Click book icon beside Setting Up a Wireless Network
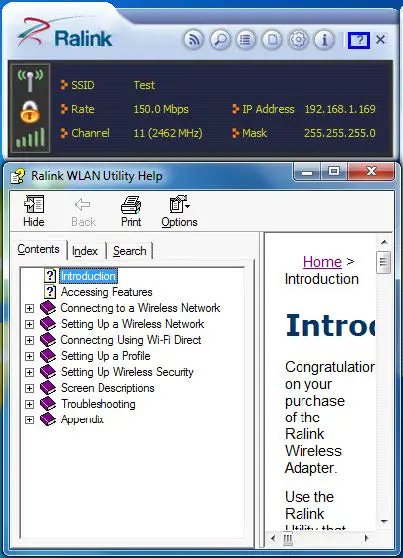 tap(48, 324)
